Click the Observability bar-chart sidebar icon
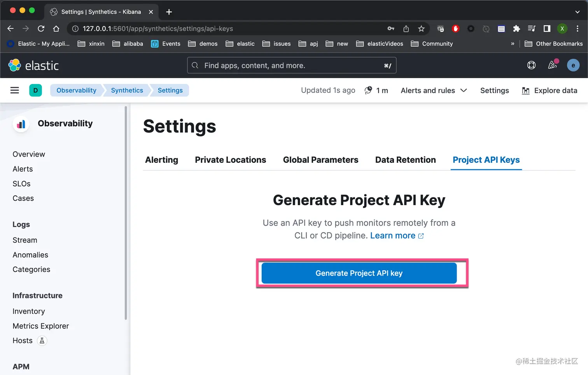Screen dimensions: 588x375 [21, 124]
